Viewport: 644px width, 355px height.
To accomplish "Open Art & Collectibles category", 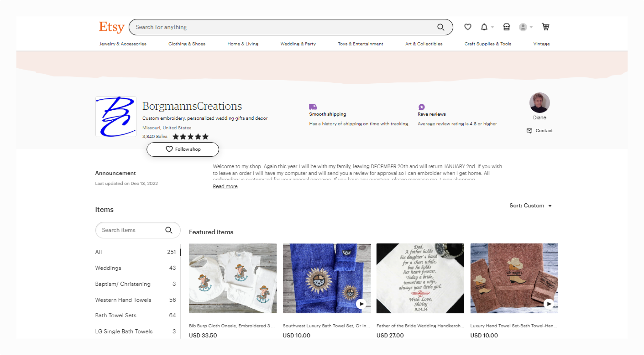I will tap(424, 44).
